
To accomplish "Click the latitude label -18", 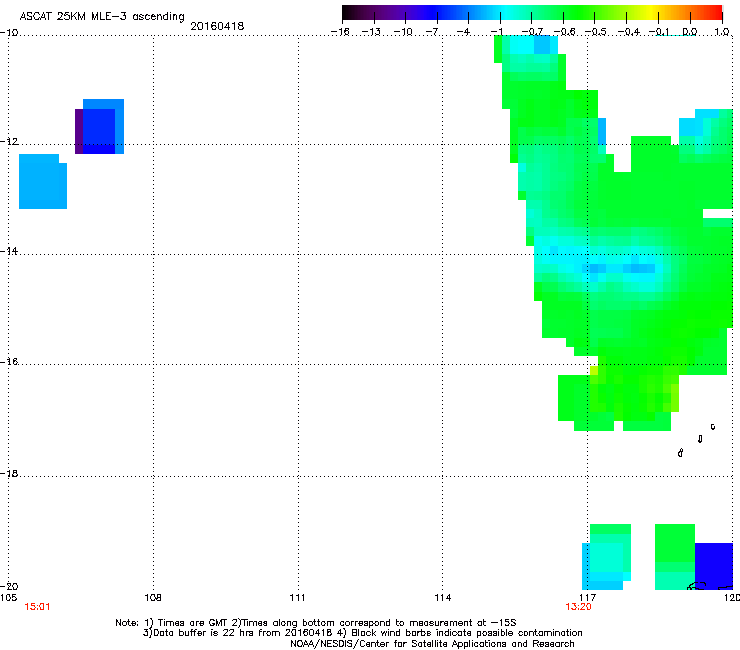I will click(9, 473).
